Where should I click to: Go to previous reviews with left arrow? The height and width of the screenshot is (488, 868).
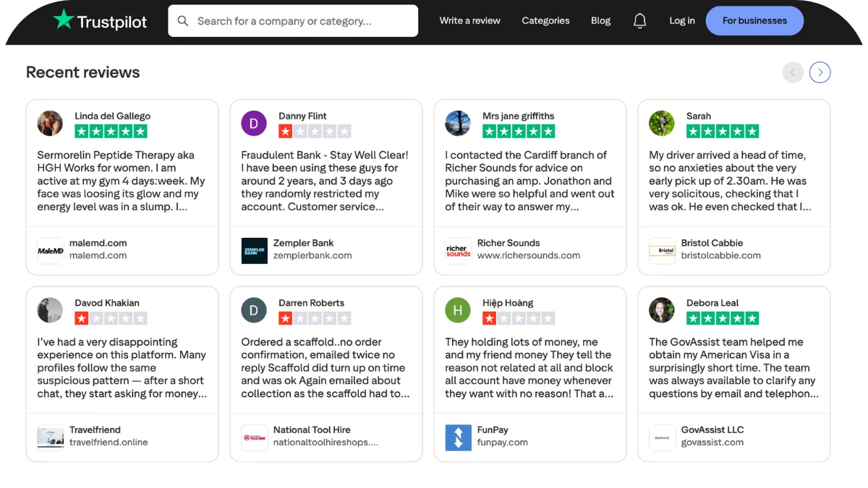pos(793,72)
